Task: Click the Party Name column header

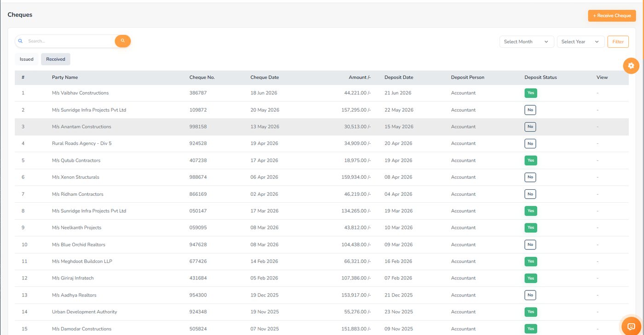Action: pos(65,77)
